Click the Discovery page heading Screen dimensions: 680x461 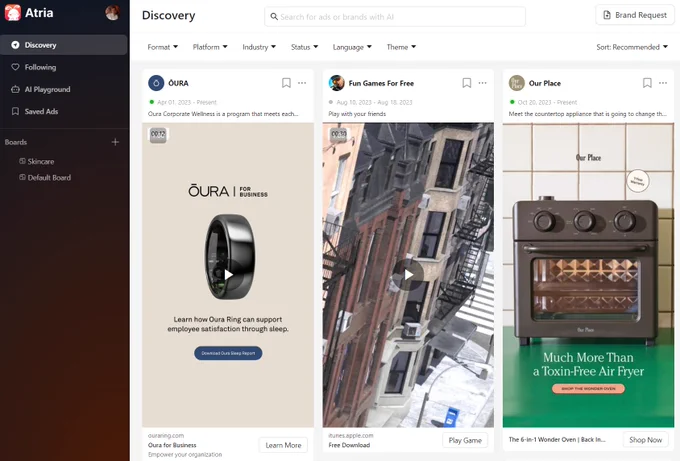point(168,15)
